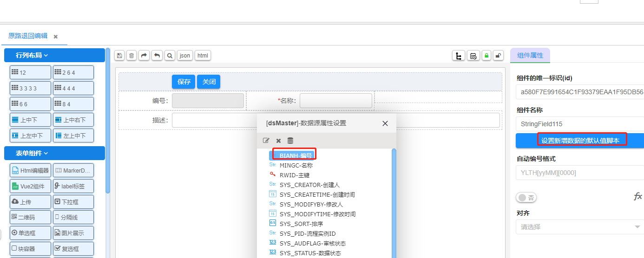Click the trash delete icon in toolbar
The image size is (644, 258).
[x=132, y=56]
